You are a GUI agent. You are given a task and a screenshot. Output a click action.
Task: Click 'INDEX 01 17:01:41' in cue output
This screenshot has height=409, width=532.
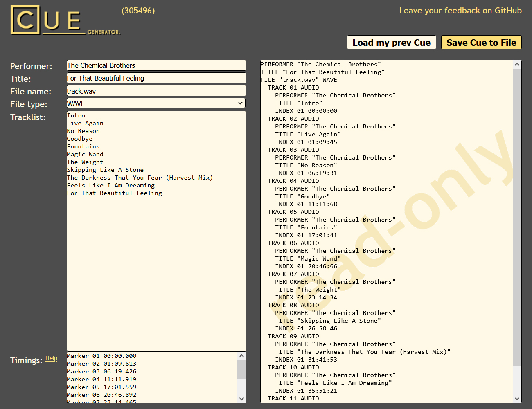click(x=306, y=235)
